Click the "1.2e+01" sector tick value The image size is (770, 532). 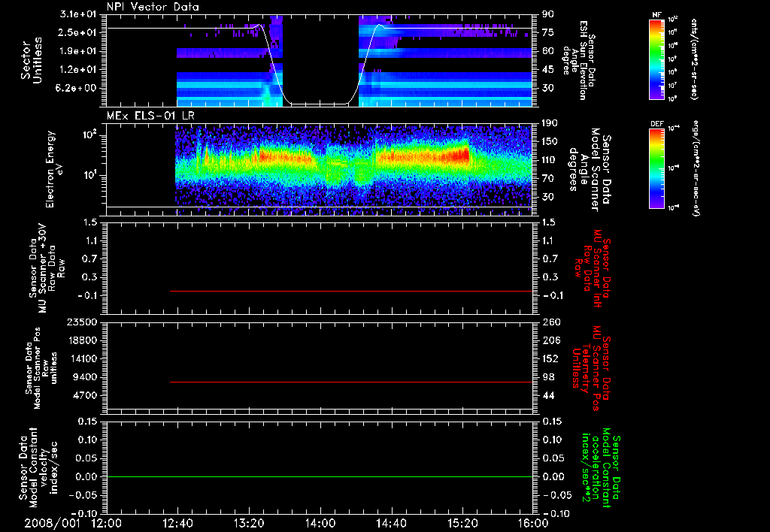[78, 70]
